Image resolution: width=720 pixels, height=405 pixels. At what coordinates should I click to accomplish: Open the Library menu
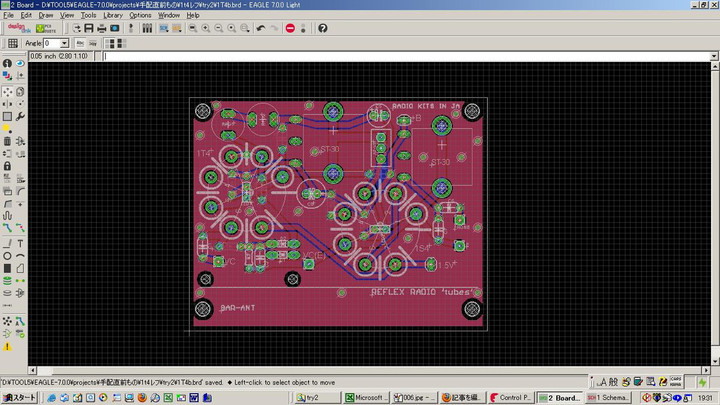(113, 15)
